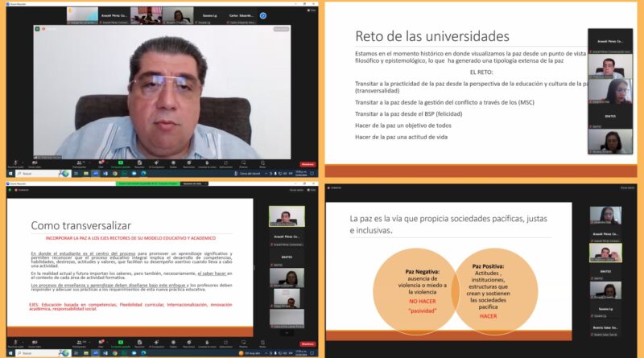Viewport: 644px width, 358px height.
Task: Open 'Opciones de vista' dropdown above slide
Action: click(193, 183)
